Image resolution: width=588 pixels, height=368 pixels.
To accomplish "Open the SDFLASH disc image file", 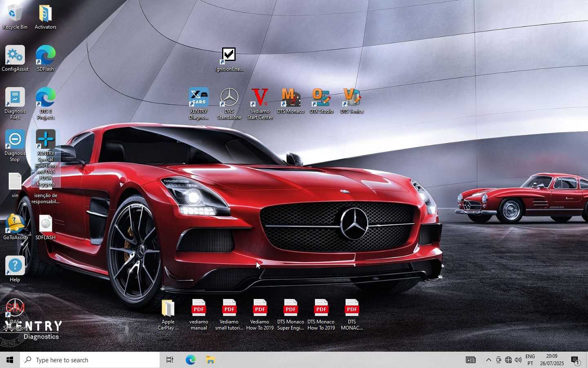I will pyautogui.click(x=45, y=227).
